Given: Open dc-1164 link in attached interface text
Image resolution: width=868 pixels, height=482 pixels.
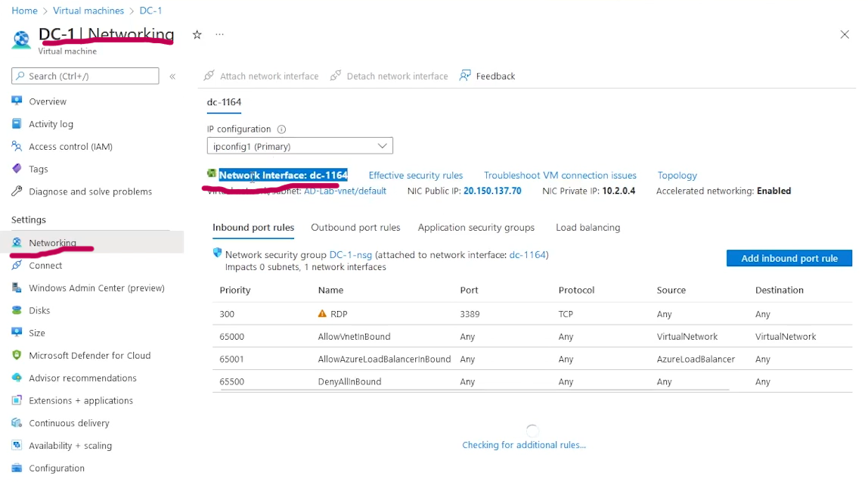Looking at the screenshot, I should [528, 255].
